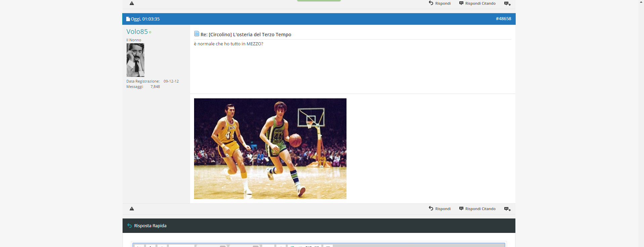Select the "Data Registrazione: 09-12-12" text
644x247 pixels.
(x=152, y=81)
